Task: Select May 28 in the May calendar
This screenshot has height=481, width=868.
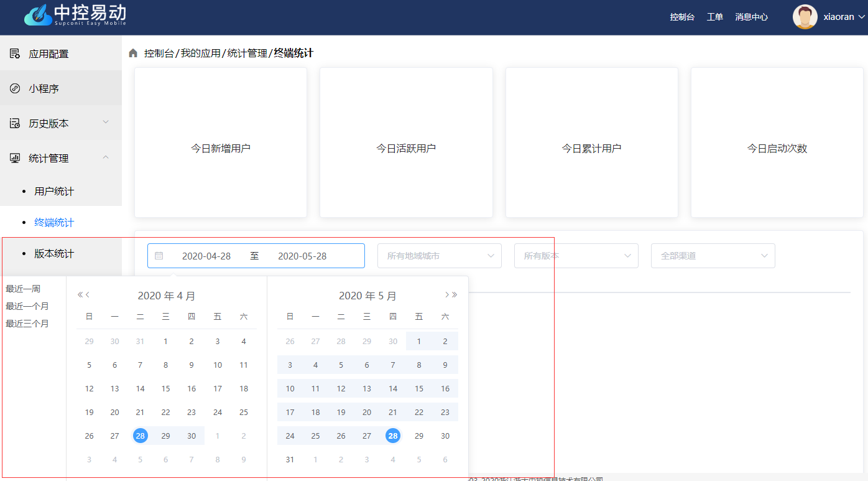Action: (x=393, y=436)
